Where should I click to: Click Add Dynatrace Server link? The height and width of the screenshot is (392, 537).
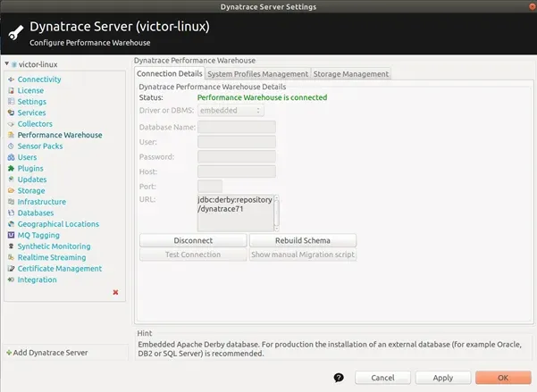click(51, 353)
